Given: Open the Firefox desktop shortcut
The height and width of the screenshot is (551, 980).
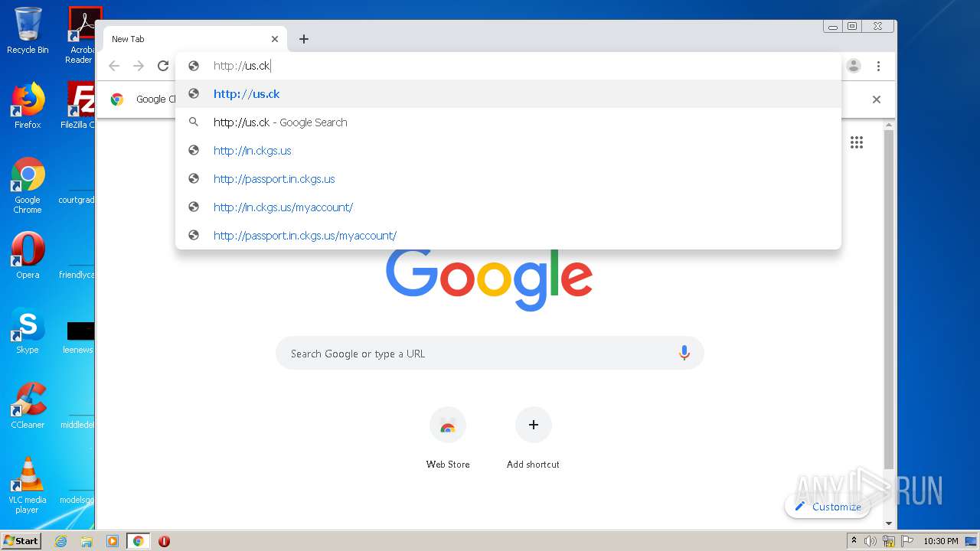Looking at the screenshot, I should tap(28, 106).
